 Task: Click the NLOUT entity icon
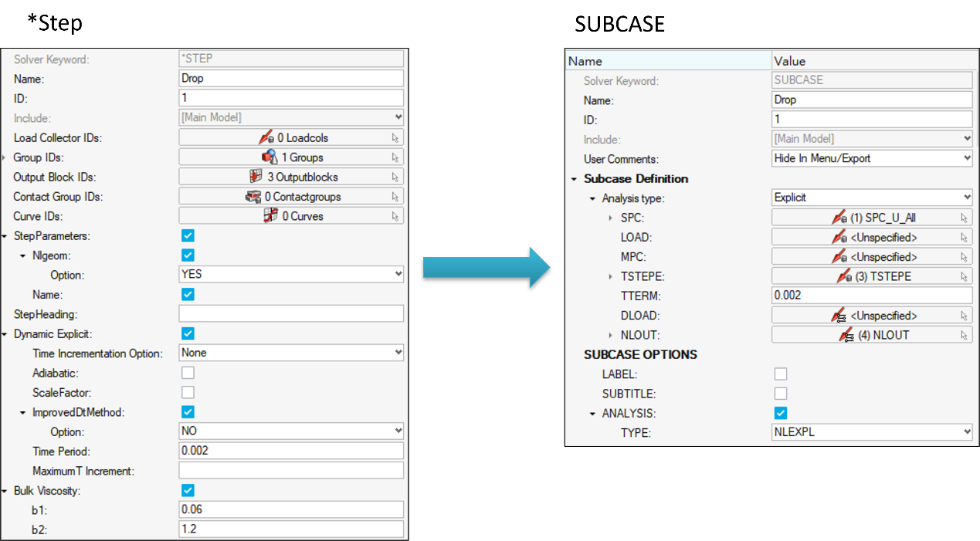tap(846, 335)
